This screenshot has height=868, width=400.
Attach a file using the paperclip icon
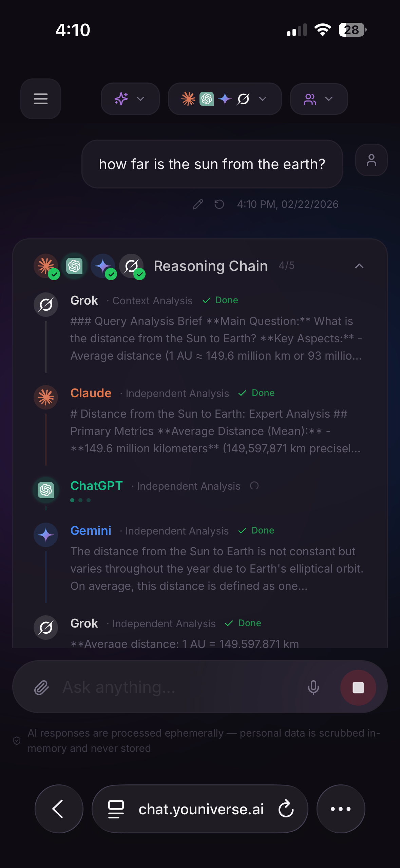(41, 687)
